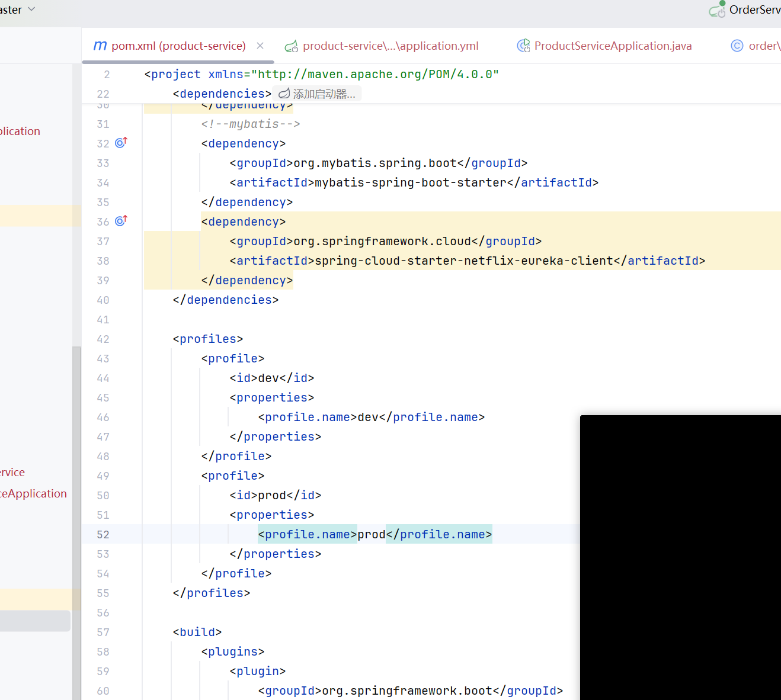
Task: Click the gutter marker on line 32
Action: 121,143
